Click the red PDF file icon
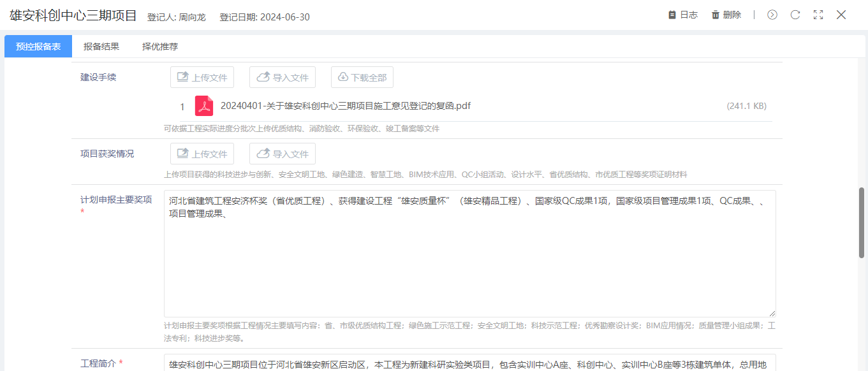Screen dimensions: 868x371 click(x=204, y=106)
